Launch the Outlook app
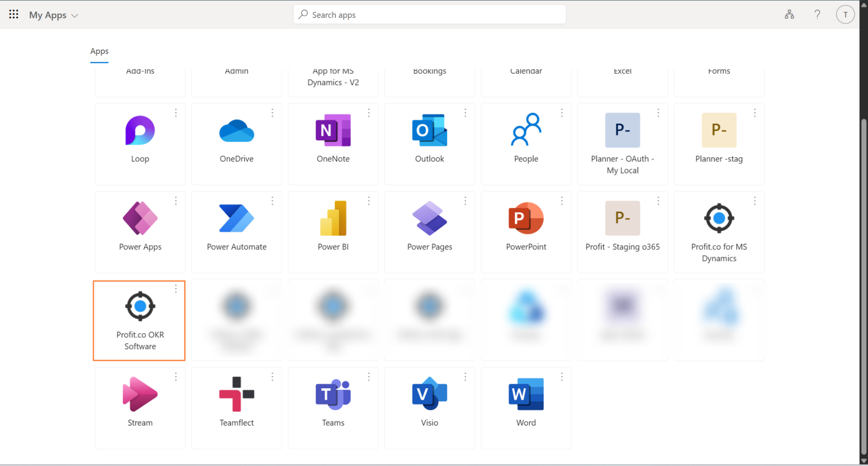 point(429,144)
